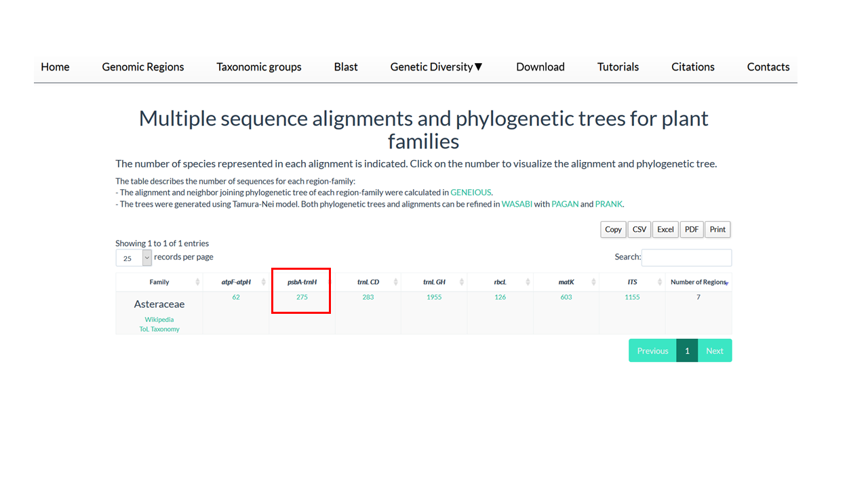The image size is (868, 488).
Task: Sort by Number of Regions column
Action: (x=698, y=282)
